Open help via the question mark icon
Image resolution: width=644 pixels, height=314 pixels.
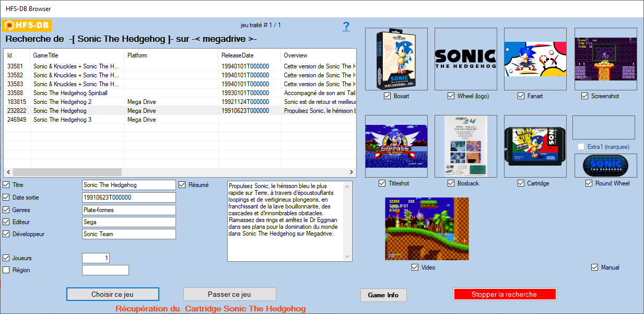(346, 27)
